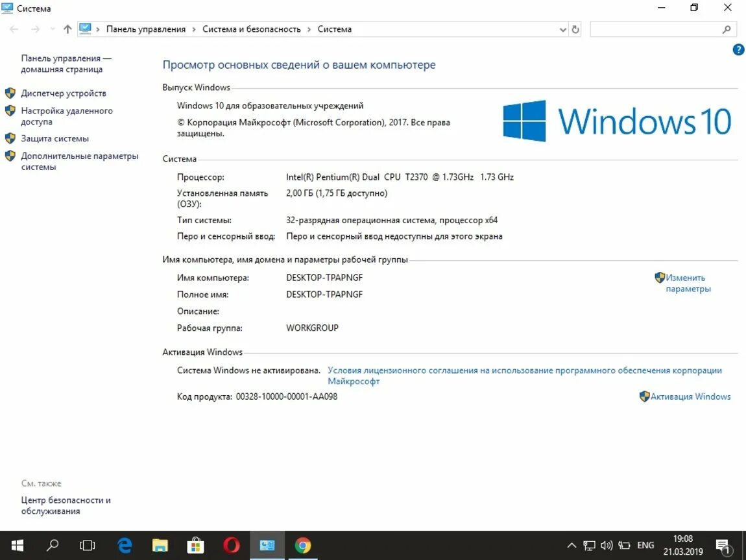Open Защита системы link
This screenshot has width=746, height=560.
pyautogui.click(x=54, y=138)
